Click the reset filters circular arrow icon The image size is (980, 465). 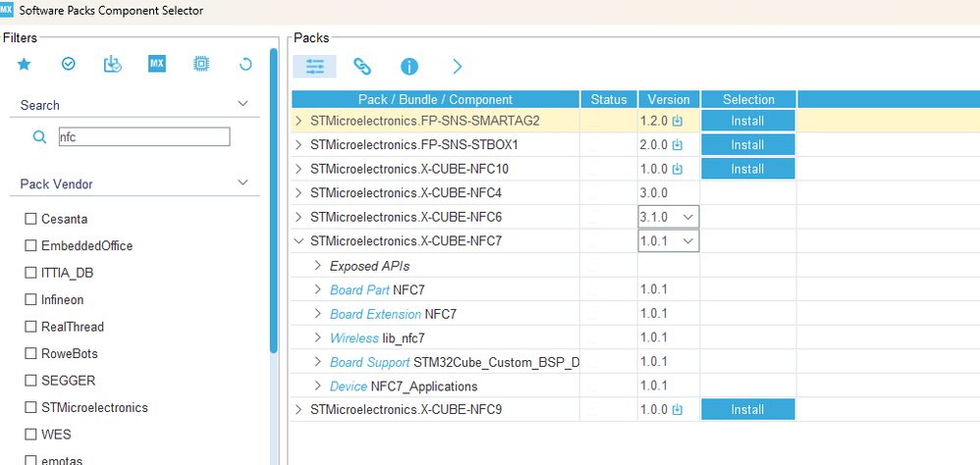coord(245,64)
